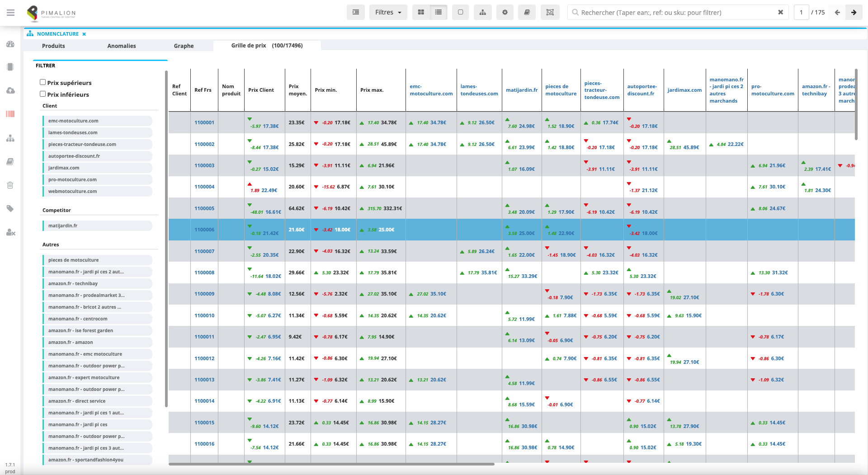Click the amazon.fr - technibay column header
This screenshot has width=868, height=475.
816,90
